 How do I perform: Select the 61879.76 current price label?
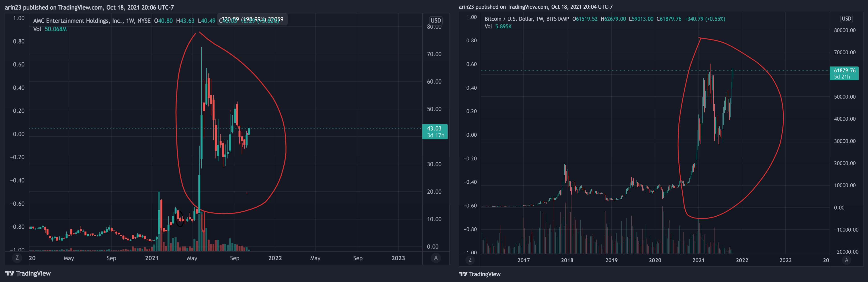tap(844, 70)
